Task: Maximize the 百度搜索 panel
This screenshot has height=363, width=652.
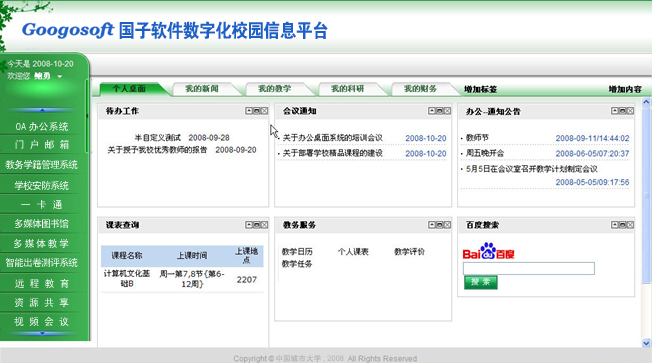Action: pos(622,225)
